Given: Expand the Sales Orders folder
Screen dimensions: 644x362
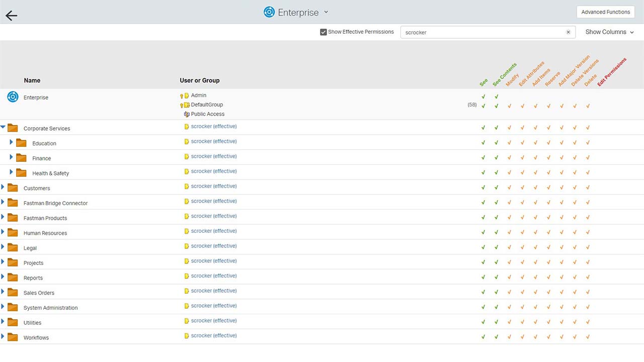Looking at the screenshot, I should 3,292.
